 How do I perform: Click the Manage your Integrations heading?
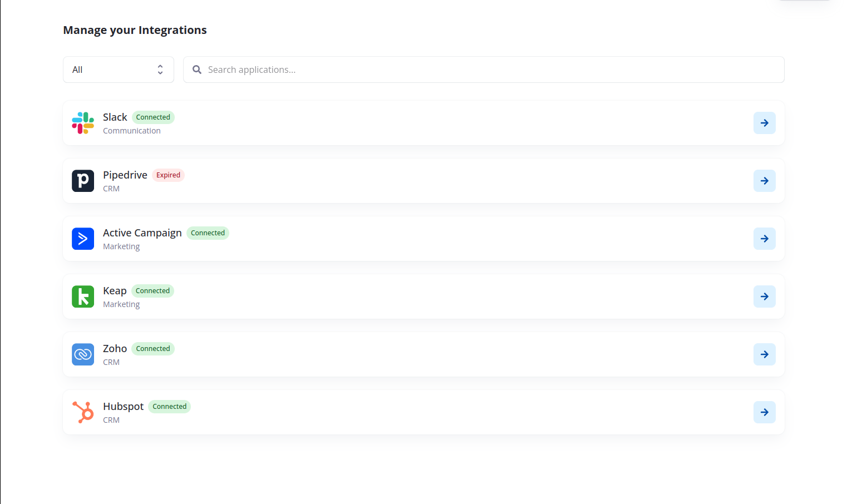click(135, 30)
